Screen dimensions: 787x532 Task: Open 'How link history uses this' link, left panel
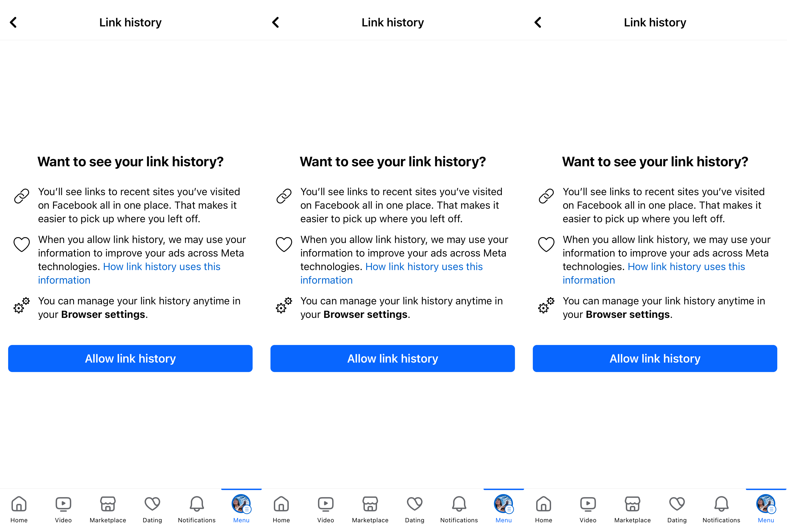[162, 267]
